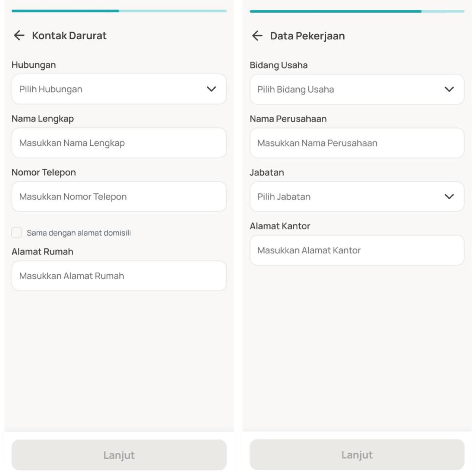This screenshot has height=475, width=476.
Task: Click the chevron arrow in Jabatan field
Action: pos(449,197)
